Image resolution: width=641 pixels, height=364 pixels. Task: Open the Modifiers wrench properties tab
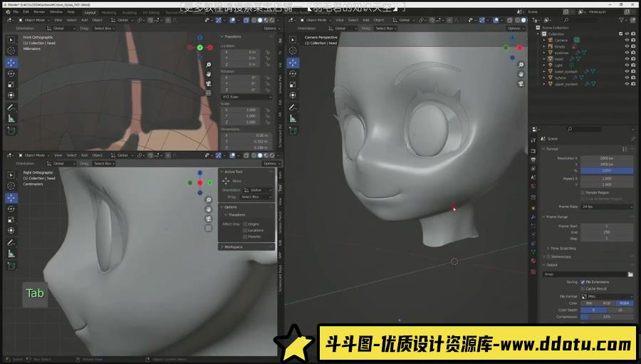[x=533, y=217]
